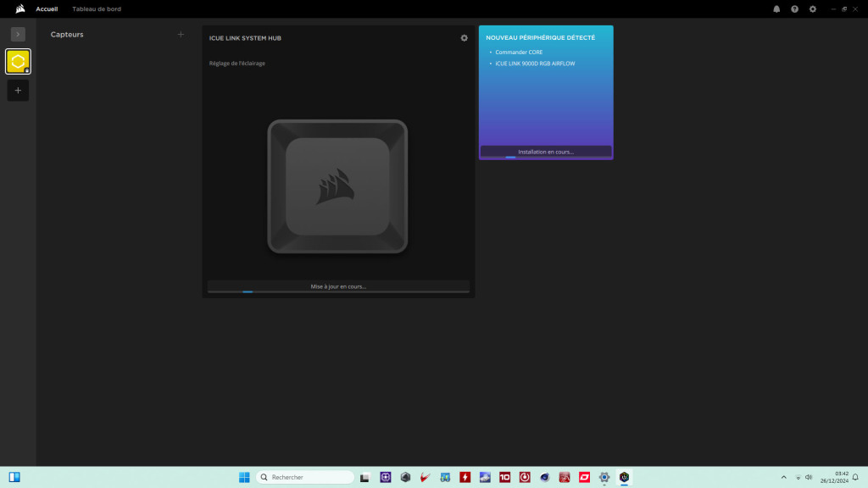
Task: Add a sensor with Capteurs plus icon
Action: pyautogui.click(x=181, y=35)
